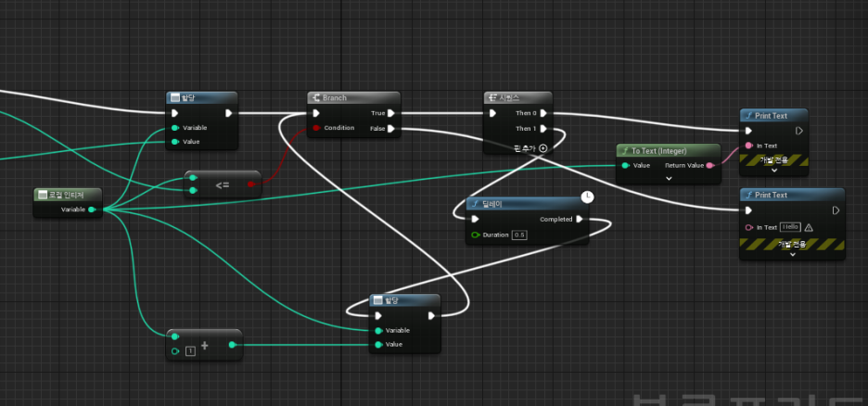Select the 딜레이 node by its title
The height and width of the screenshot is (406, 868).
(491, 204)
